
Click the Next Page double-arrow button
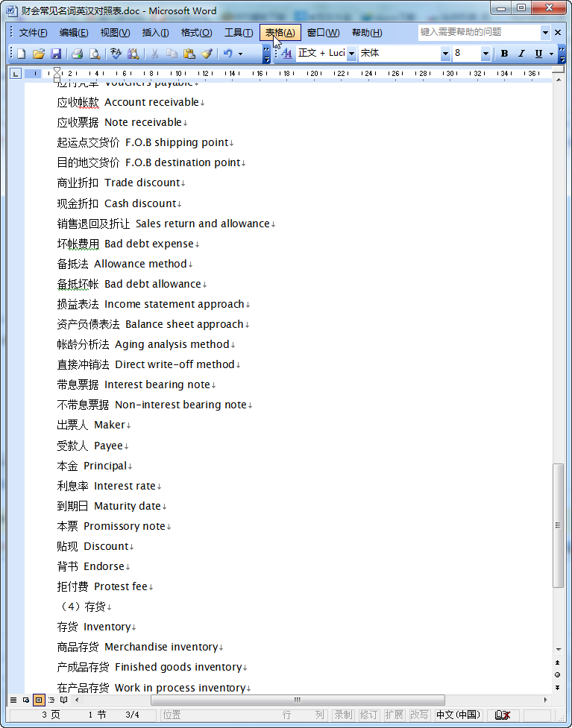pos(558,687)
